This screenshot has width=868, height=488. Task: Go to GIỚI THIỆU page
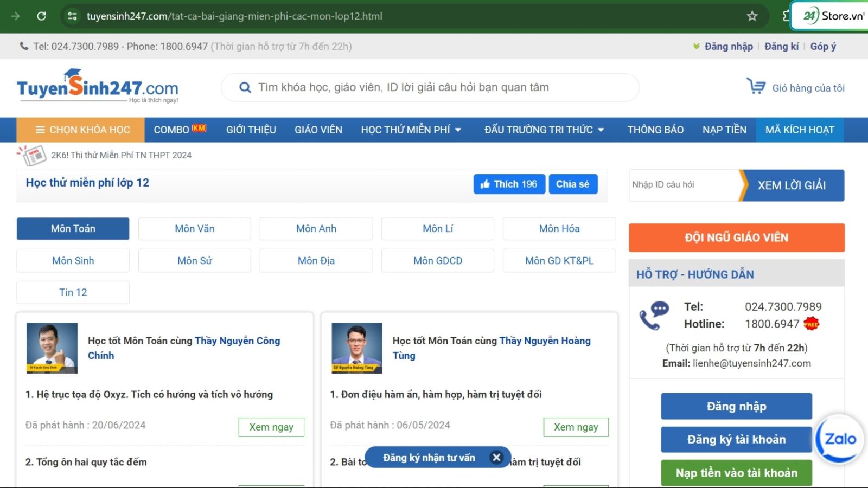(251, 130)
